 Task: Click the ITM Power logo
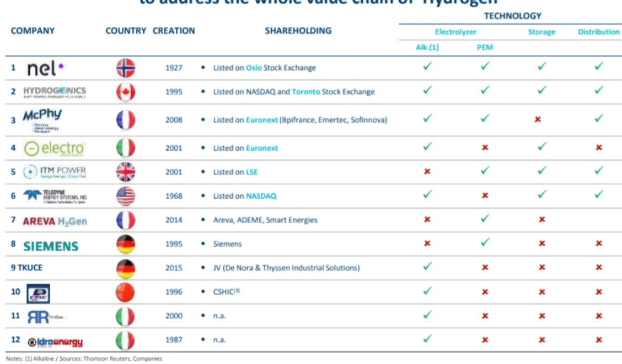55,172
